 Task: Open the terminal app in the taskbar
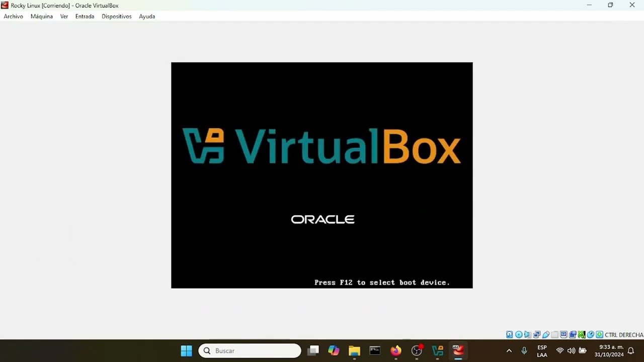375,350
